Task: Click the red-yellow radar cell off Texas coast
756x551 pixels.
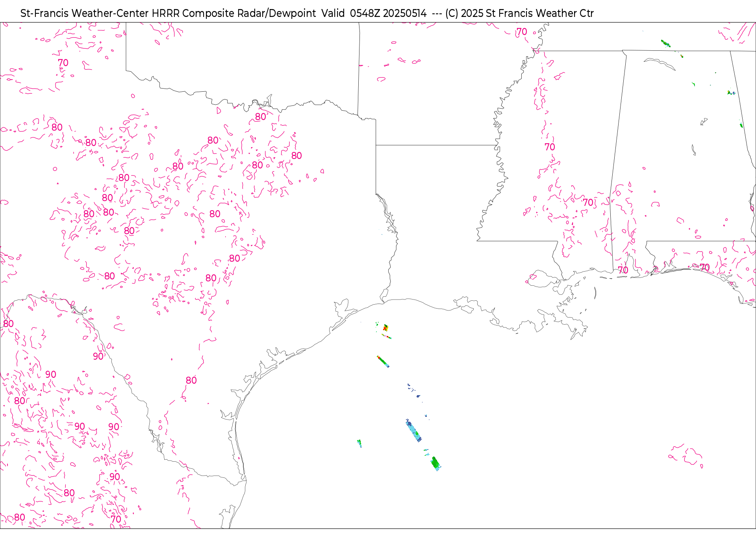Action: pyautogui.click(x=386, y=327)
